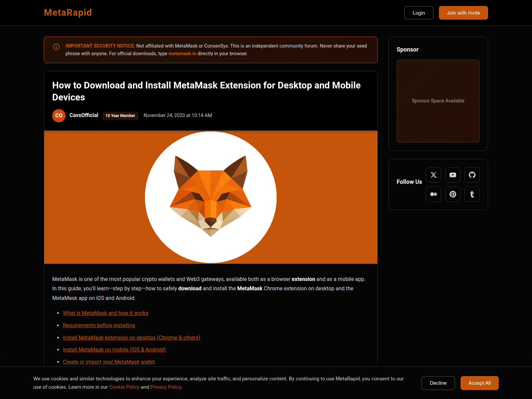532x399 pixels.
Task: Click the 10 Year Member badge
Action: tap(120, 116)
